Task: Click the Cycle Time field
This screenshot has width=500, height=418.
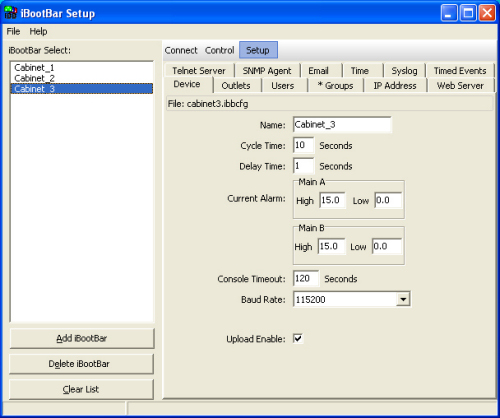Action: click(x=303, y=145)
